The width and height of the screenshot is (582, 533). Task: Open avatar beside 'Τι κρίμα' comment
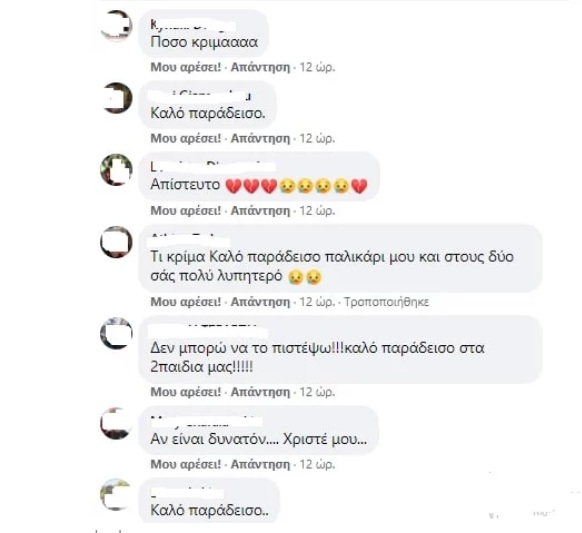(x=117, y=242)
